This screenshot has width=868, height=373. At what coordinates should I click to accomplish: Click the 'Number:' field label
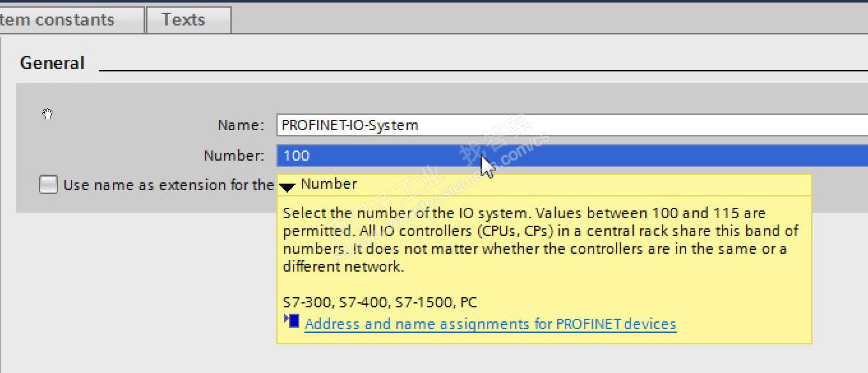click(234, 156)
